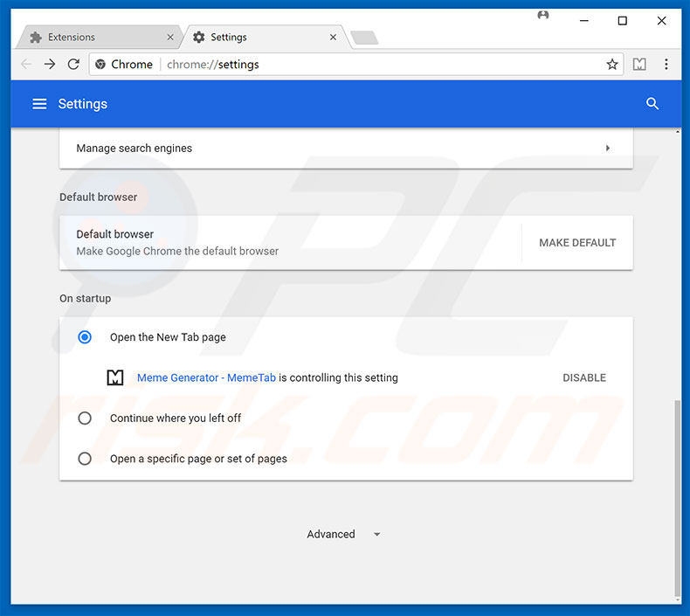The width and height of the screenshot is (690, 616).
Task: Open a new tab with the new tab button
Action: [364, 38]
